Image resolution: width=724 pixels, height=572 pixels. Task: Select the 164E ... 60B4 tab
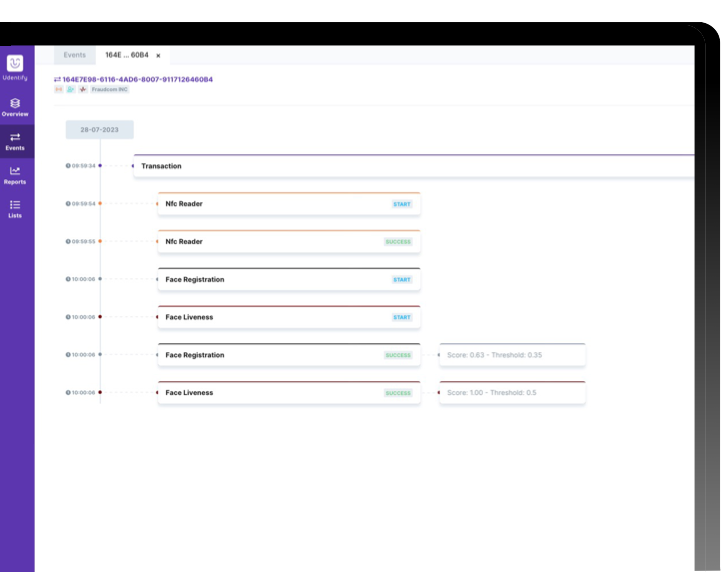click(x=126, y=55)
